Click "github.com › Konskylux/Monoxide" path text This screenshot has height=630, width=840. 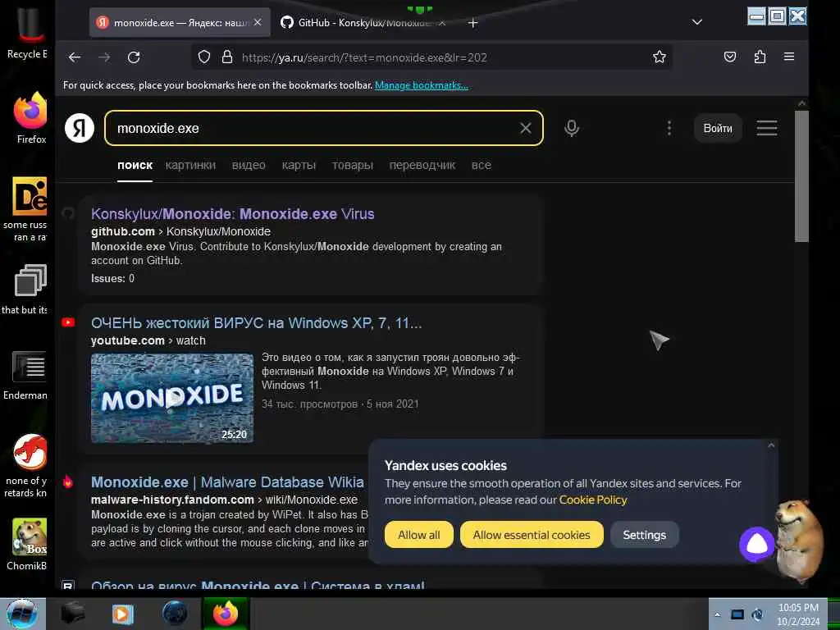click(x=180, y=231)
